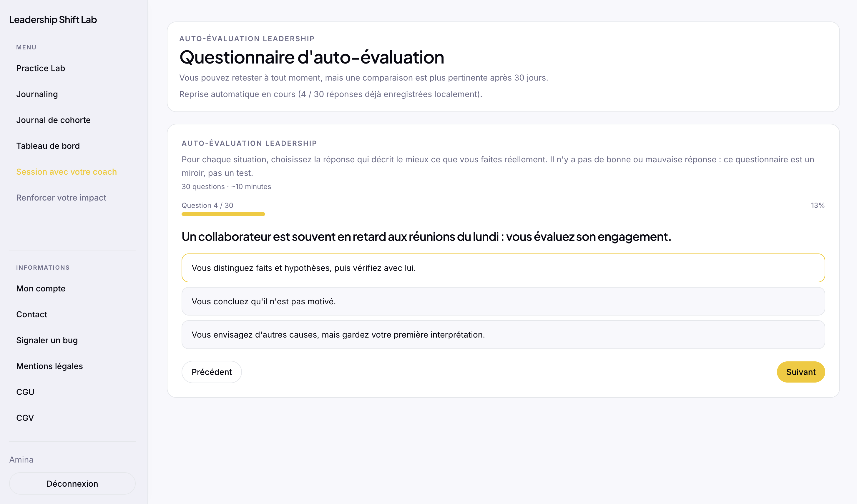This screenshot has width=857, height=504.
Task: Click Signaler un bug
Action: (47, 340)
